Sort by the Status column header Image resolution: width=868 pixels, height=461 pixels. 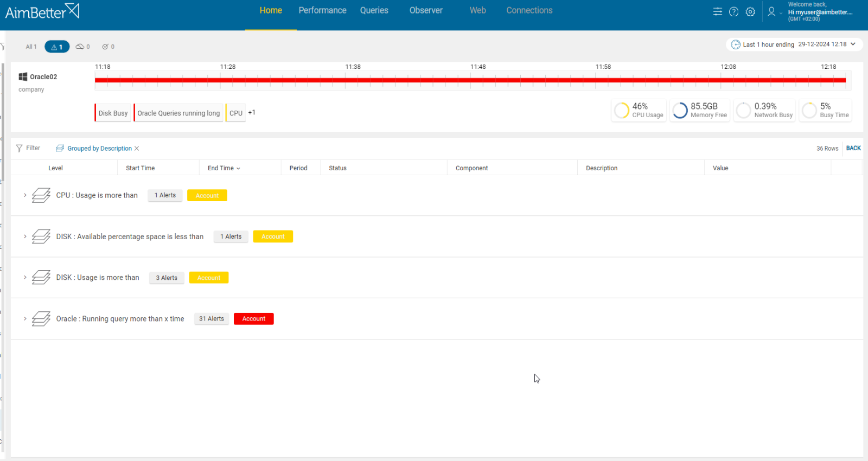pos(337,168)
